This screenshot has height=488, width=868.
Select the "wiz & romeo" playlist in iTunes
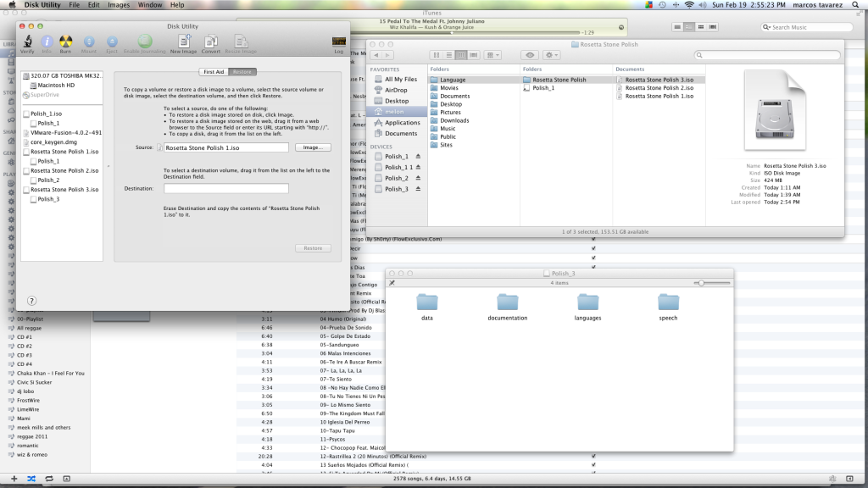tap(32, 455)
